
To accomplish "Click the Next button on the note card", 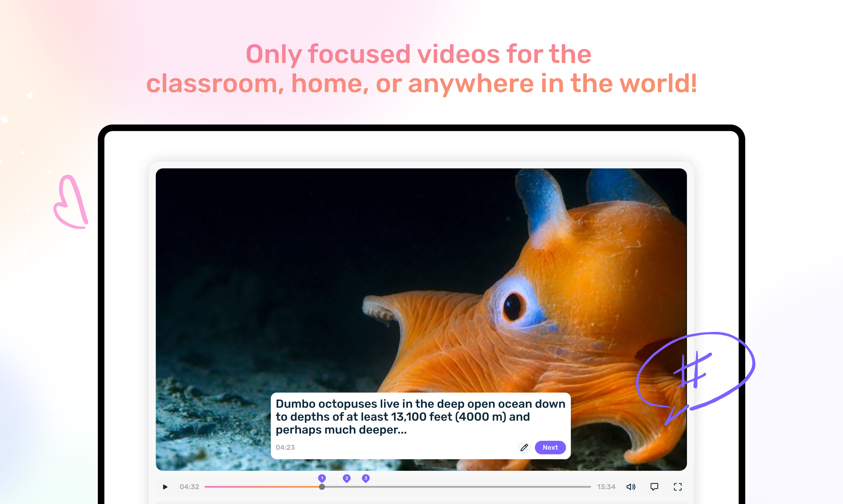I will coord(550,447).
